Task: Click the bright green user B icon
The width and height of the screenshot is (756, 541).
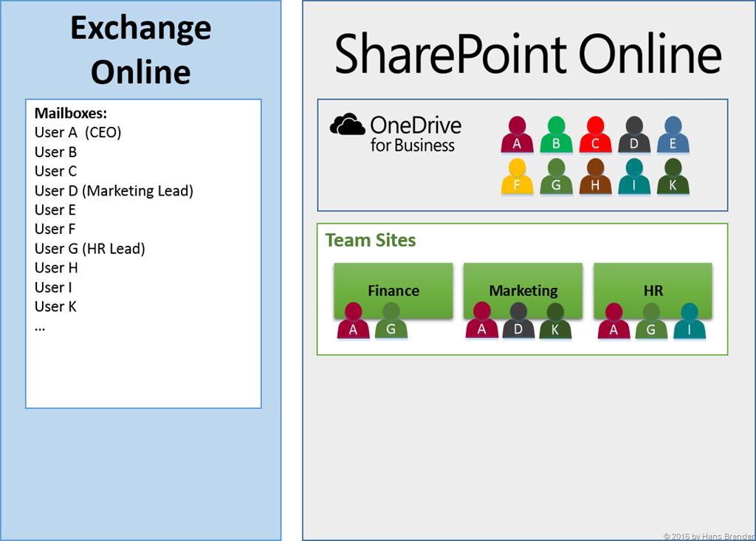Action: pyautogui.click(x=556, y=136)
